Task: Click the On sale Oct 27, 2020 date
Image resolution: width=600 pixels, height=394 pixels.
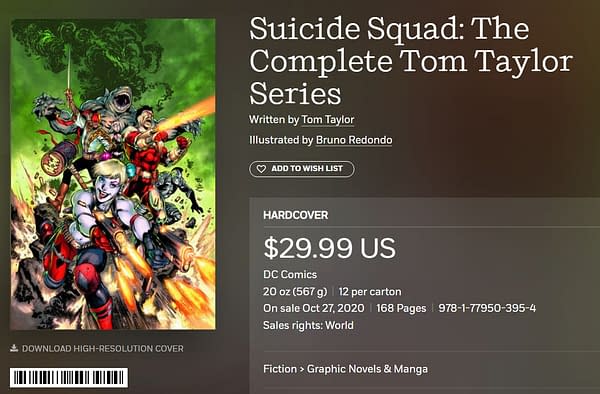Action: (313, 308)
